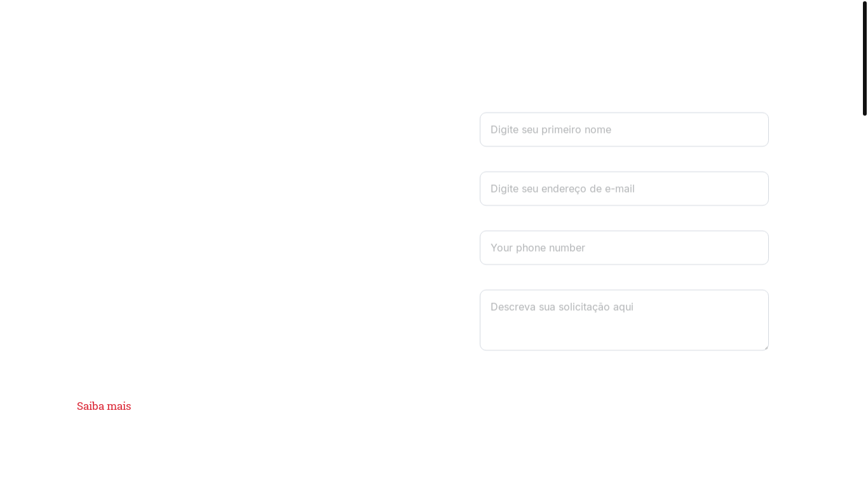Click the 'e-mail' placeholder text in the form
Image resolution: width=868 pixels, height=488 pixels.
620,189
